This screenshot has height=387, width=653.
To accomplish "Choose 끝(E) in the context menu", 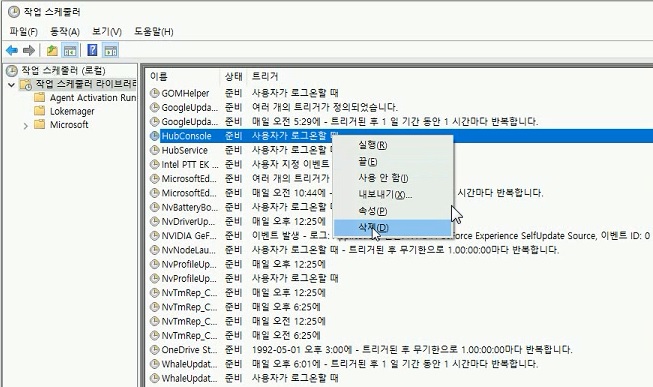I will (393, 162).
